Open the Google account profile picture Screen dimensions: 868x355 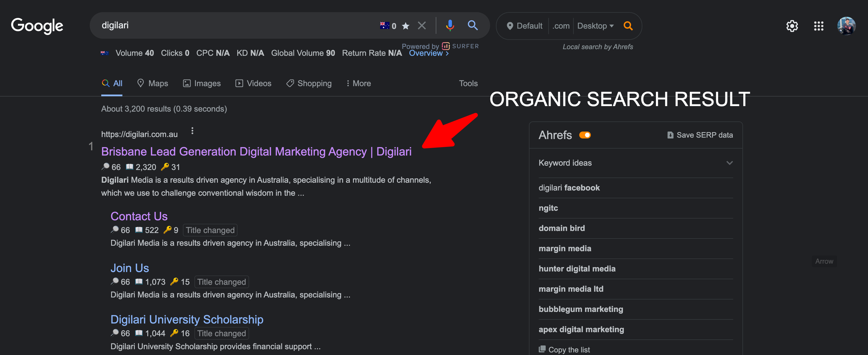coord(846,26)
